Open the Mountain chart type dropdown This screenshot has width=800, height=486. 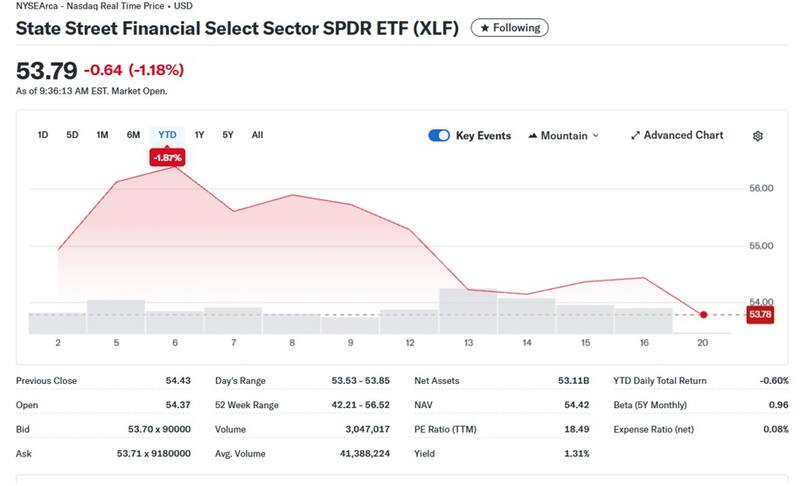[x=564, y=136]
